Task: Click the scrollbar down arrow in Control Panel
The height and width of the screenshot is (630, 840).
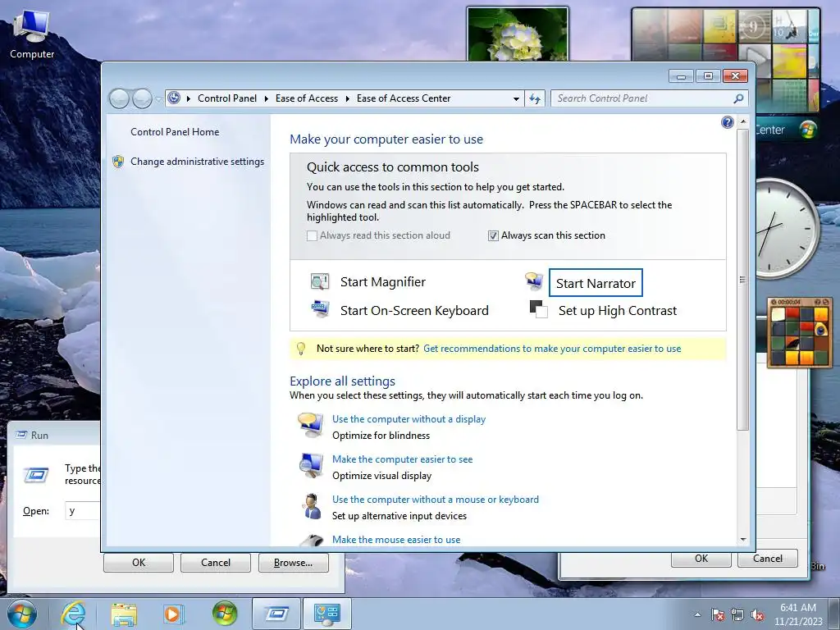Action: coord(742,540)
